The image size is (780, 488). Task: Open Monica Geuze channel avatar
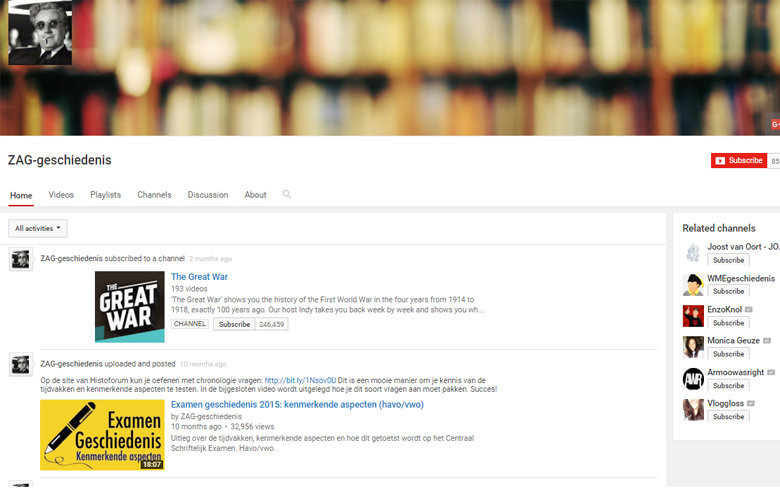tap(693, 347)
